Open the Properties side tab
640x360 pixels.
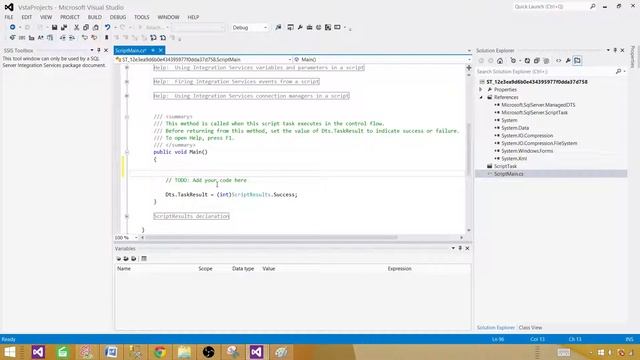[x=633, y=57]
